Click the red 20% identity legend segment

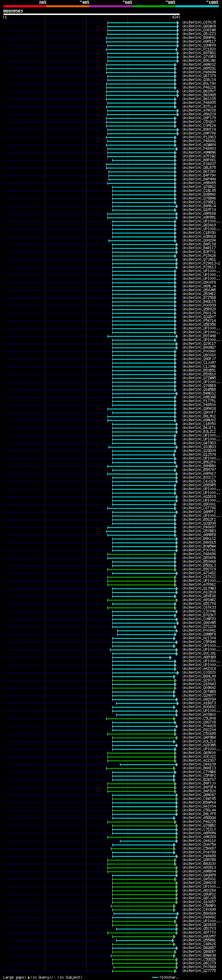point(25,6)
